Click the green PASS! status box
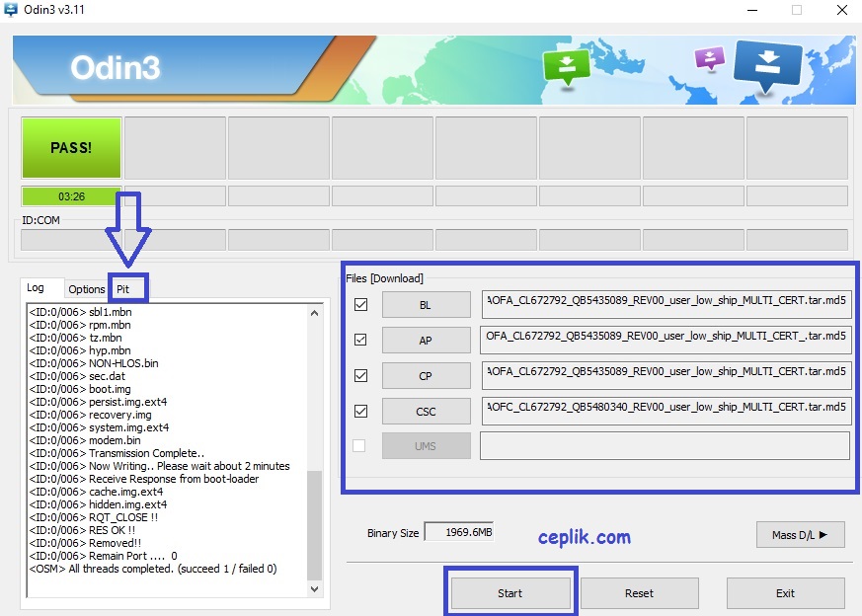This screenshot has height=616, width=862. tap(71, 148)
